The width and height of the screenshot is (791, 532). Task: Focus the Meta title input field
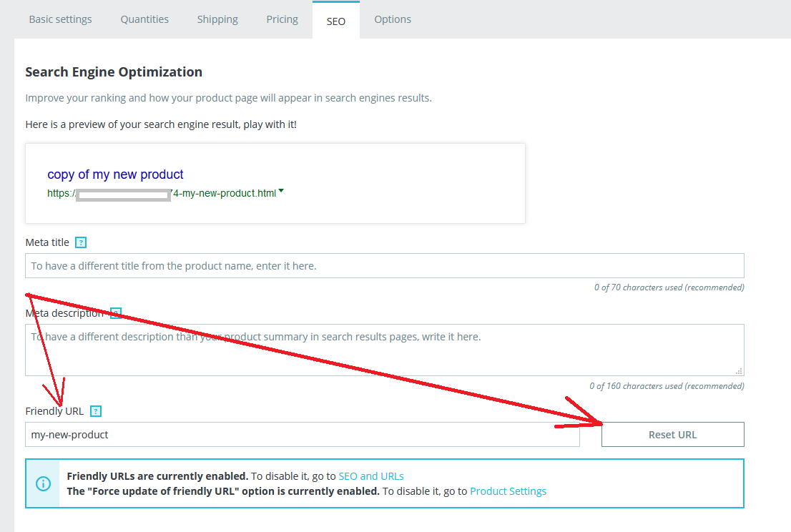click(384, 266)
